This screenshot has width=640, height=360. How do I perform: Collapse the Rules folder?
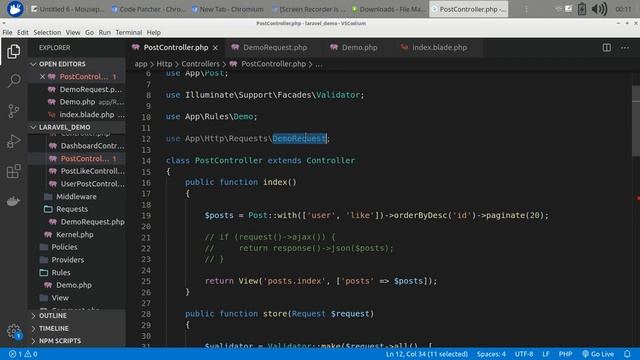pos(77,272)
